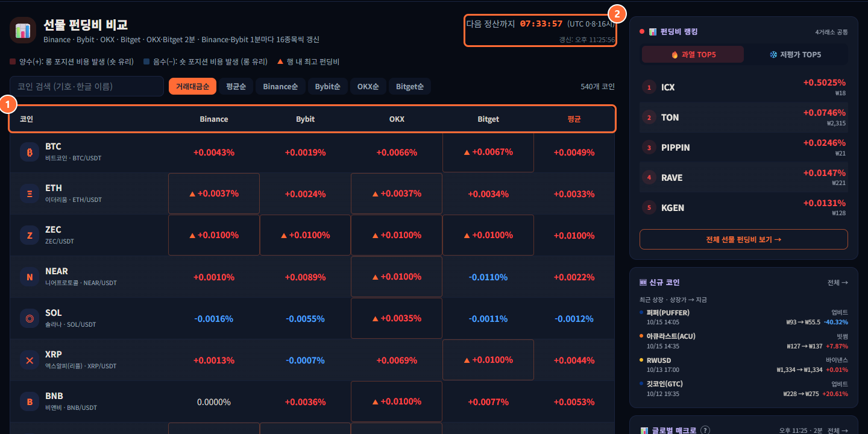Click the BTC Binance rate +0.0043%
The image size is (868, 434).
[214, 153]
